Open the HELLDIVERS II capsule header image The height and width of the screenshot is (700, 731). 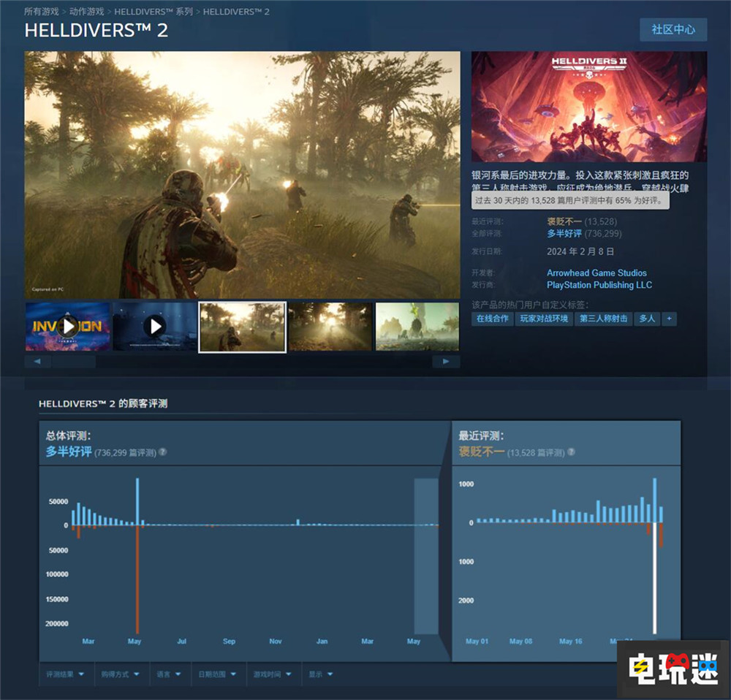(588, 107)
